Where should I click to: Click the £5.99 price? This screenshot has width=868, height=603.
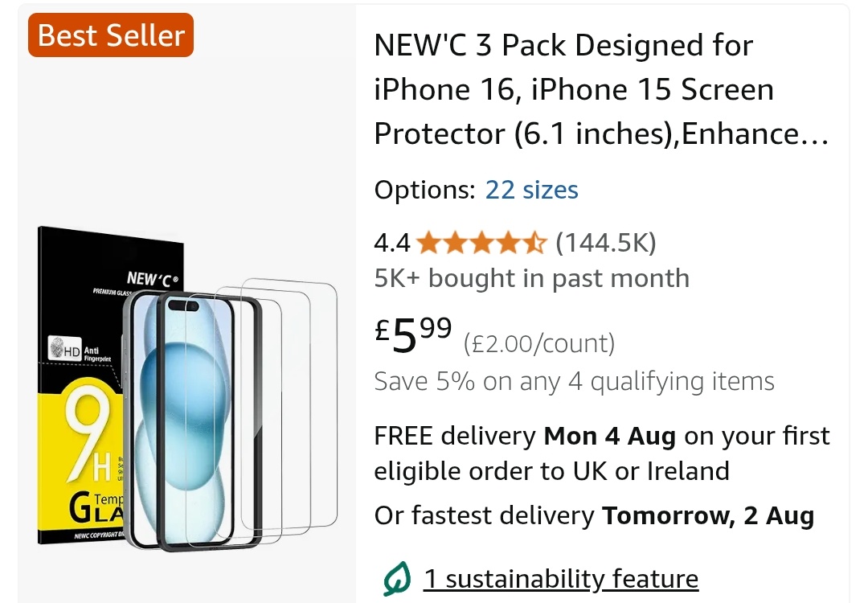coord(413,335)
